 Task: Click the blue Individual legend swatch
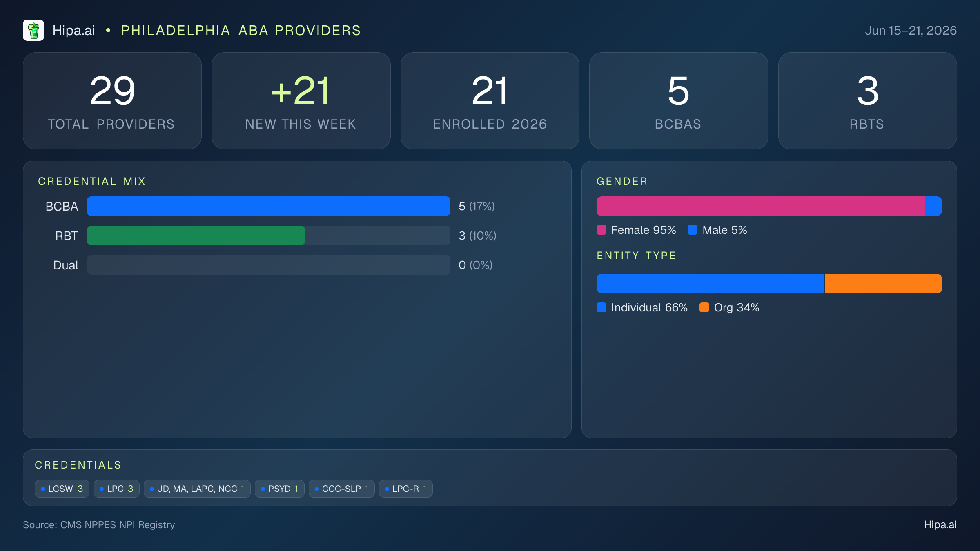click(601, 307)
